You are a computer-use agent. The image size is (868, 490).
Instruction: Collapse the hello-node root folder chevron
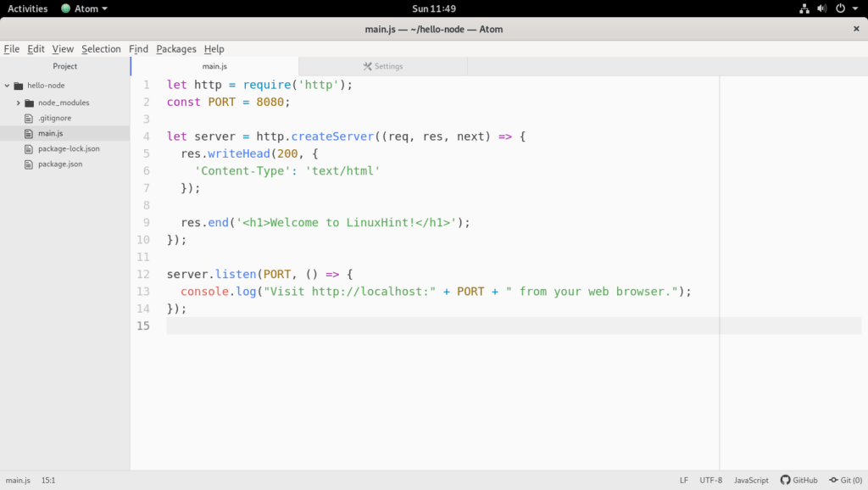click(7, 86)
